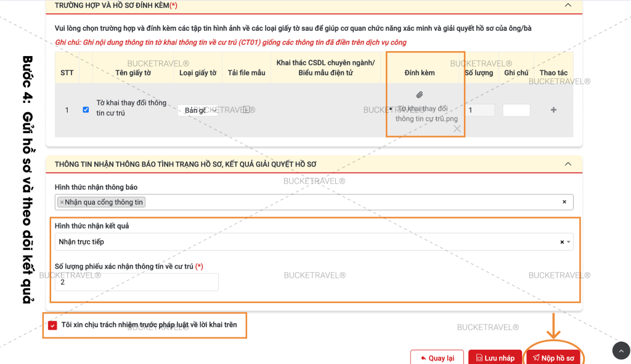The image size is (631, 364).
Task: Collapse the 'Trường hợp và hồ sơ đính kèm' section
Action: [568, 5]
